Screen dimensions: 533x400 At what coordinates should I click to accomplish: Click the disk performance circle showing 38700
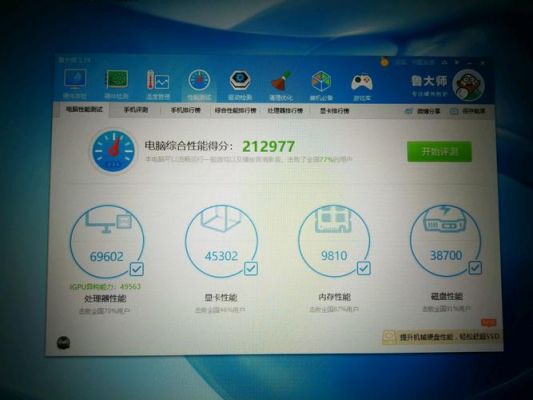446,240
